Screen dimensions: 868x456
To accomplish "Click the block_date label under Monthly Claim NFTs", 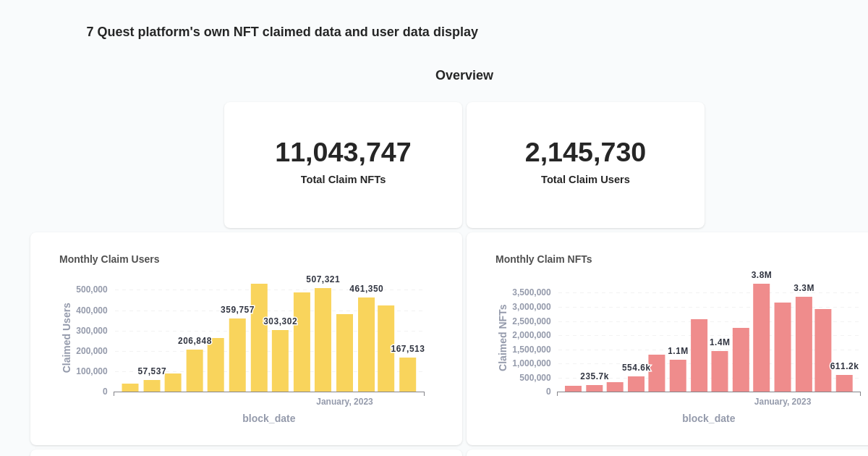I will click(x=709, y=418).
